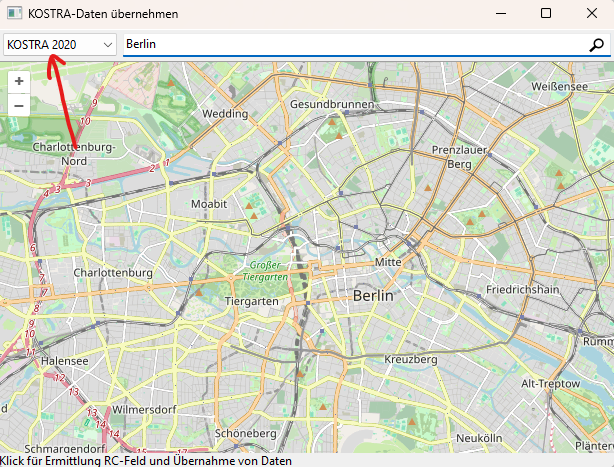Click the app icon in title bar
This screenshot has width=614, height=467.
[14, 14]
